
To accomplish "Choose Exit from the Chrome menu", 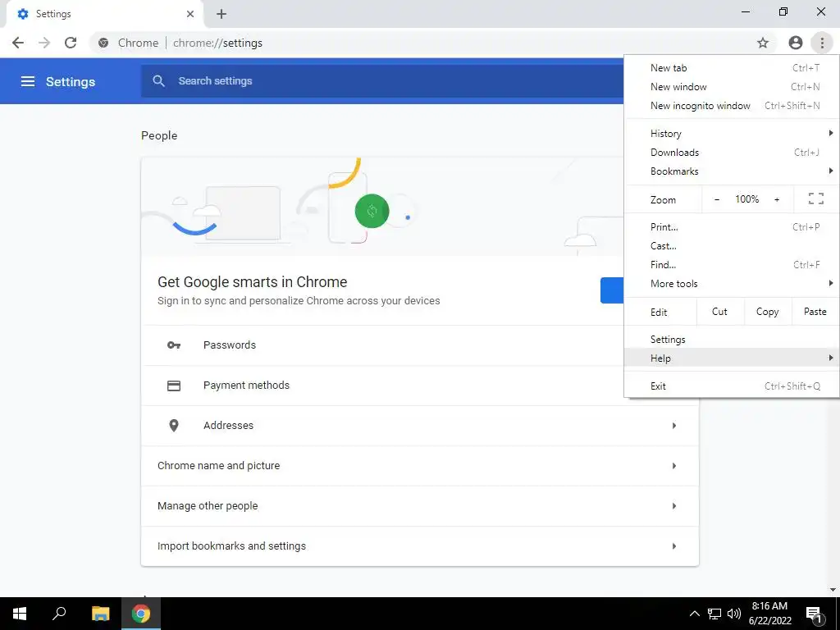I will [x=732, y=386].
